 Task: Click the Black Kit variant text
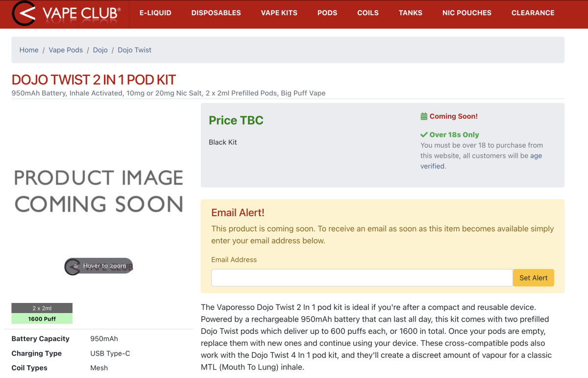[x=223, y=142]
